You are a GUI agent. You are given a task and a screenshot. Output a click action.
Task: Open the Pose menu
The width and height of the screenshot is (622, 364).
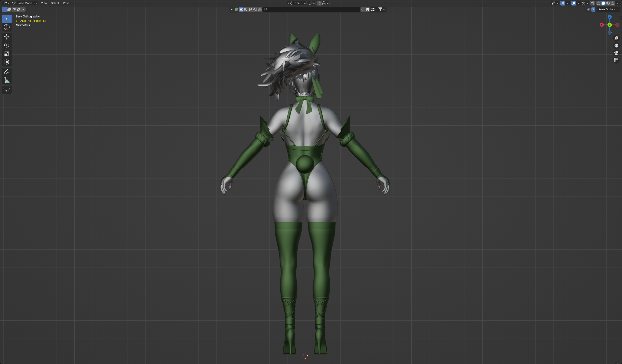click(x=66, y=3)
